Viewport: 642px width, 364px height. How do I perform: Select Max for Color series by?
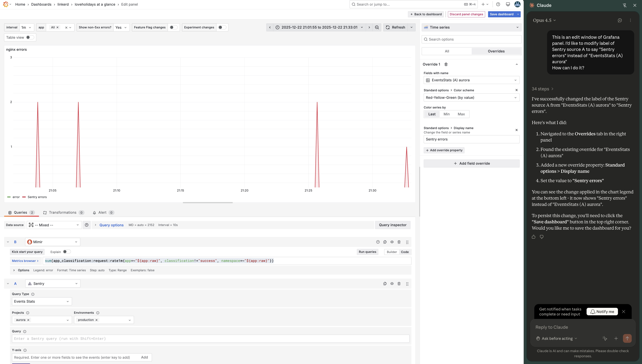pos(461,114)
